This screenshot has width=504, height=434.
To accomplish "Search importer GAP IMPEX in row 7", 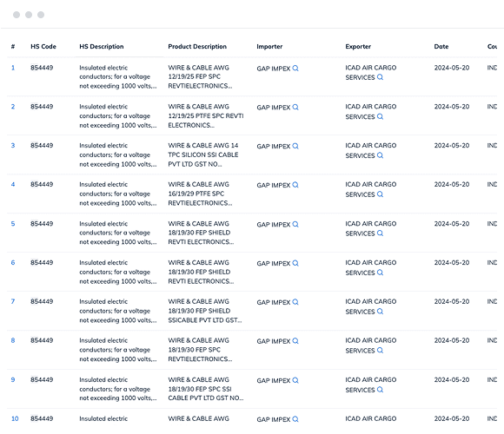I will click(x=295, y=302).
